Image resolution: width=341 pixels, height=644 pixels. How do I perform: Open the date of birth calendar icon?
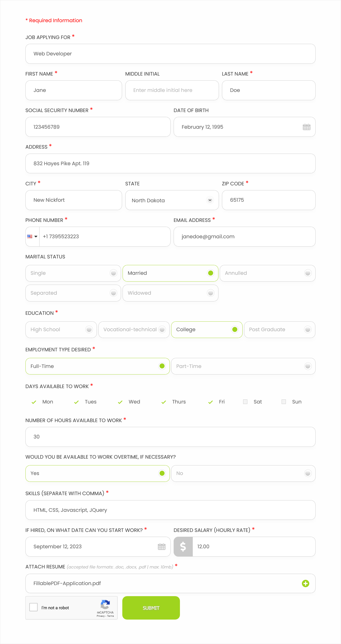tap(306, 127)
